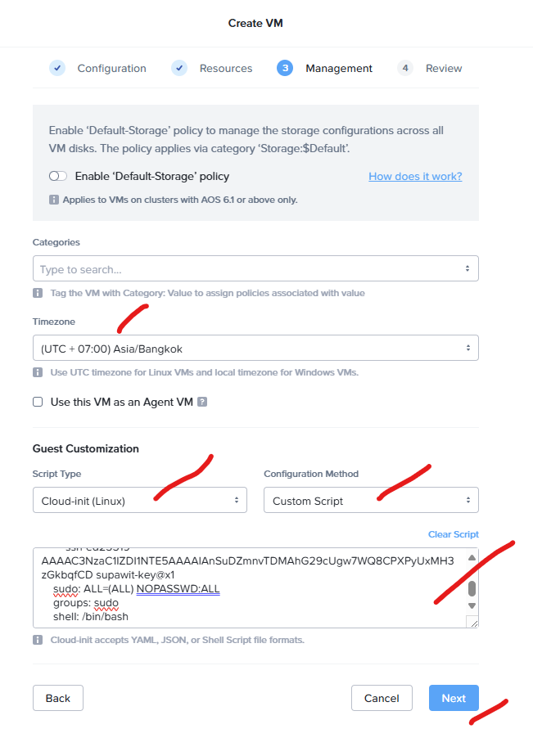Open the Configuration Method Custom Script dropdown
This screenshot has width=533, height=756.
pos(371,500)
